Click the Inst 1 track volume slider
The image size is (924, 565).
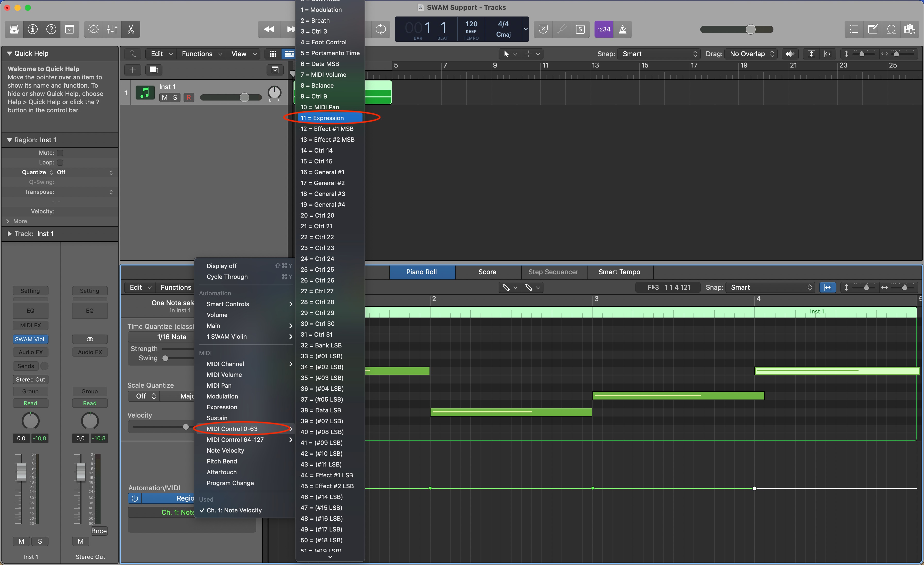[230, 97]
